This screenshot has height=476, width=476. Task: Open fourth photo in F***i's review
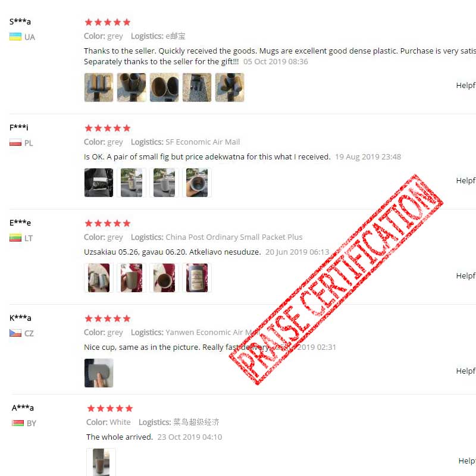(x=197, y=183)
